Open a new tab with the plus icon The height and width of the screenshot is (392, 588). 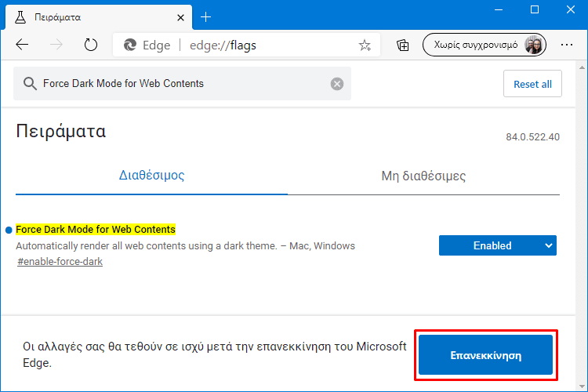point(205,17)
